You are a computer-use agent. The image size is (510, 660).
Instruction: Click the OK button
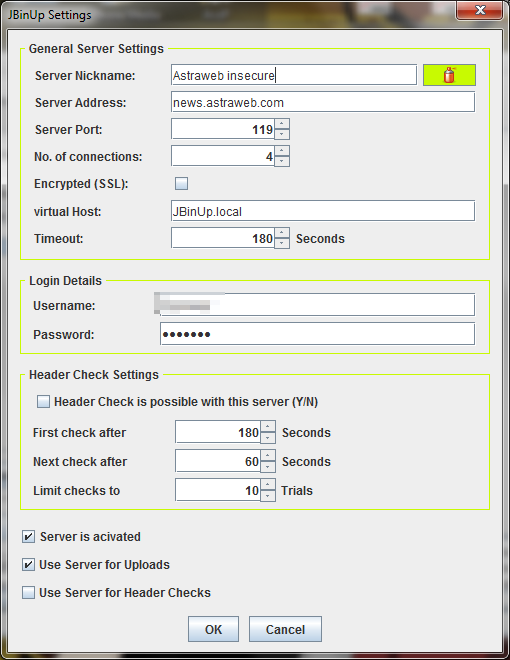(213, 629)
